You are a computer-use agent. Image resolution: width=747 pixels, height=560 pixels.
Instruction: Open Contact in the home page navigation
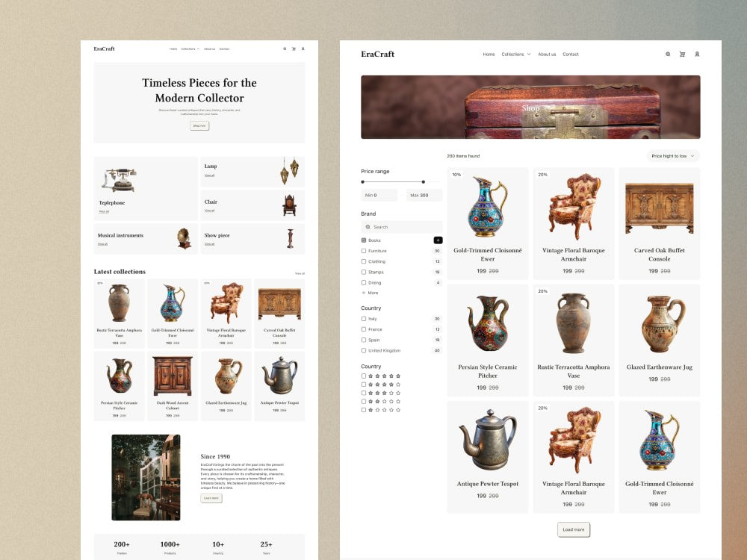tap(224, 49)
